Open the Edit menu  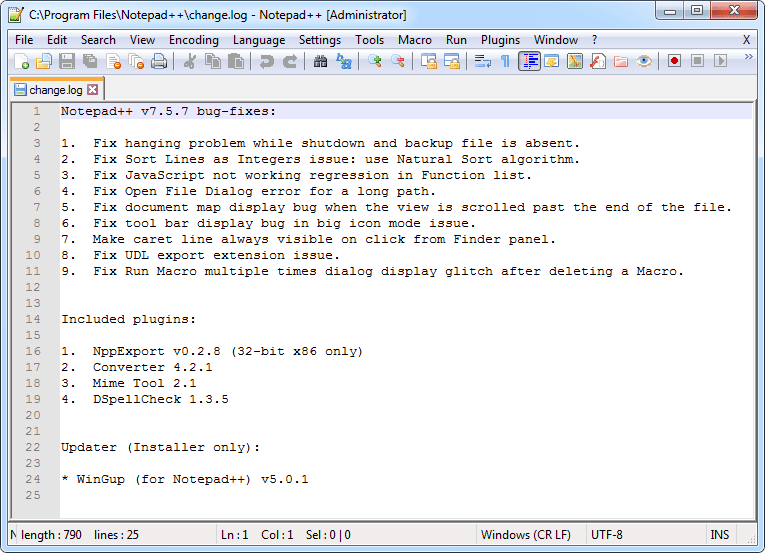(x=57, y=40)
